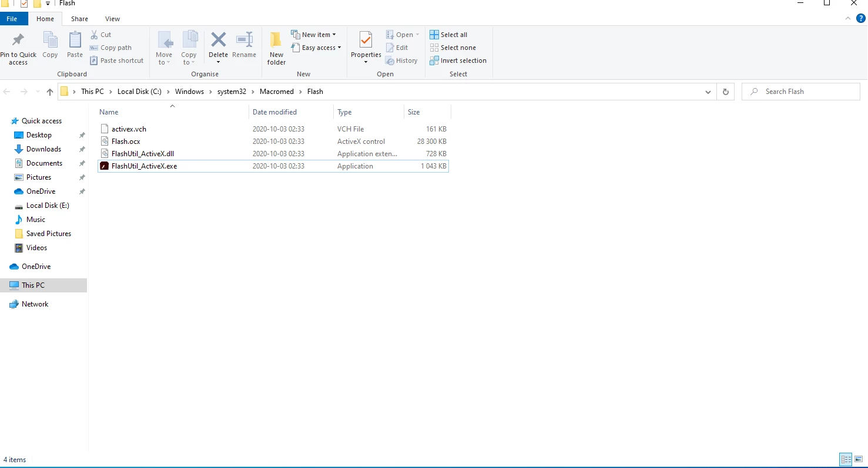Open the New item dropdown
The width and height of the screenshot is (868, 468).
pyautogui.click(x=313, y=35)
